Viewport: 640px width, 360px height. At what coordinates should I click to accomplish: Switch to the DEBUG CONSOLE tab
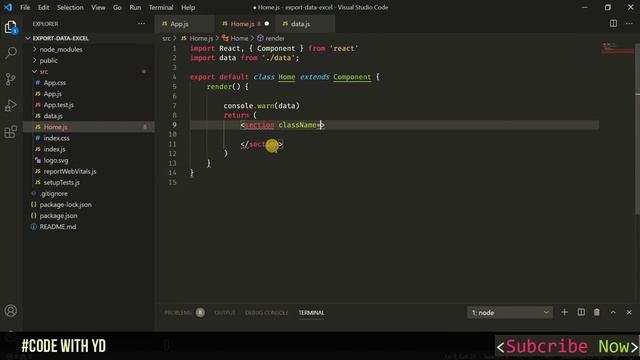267,313
